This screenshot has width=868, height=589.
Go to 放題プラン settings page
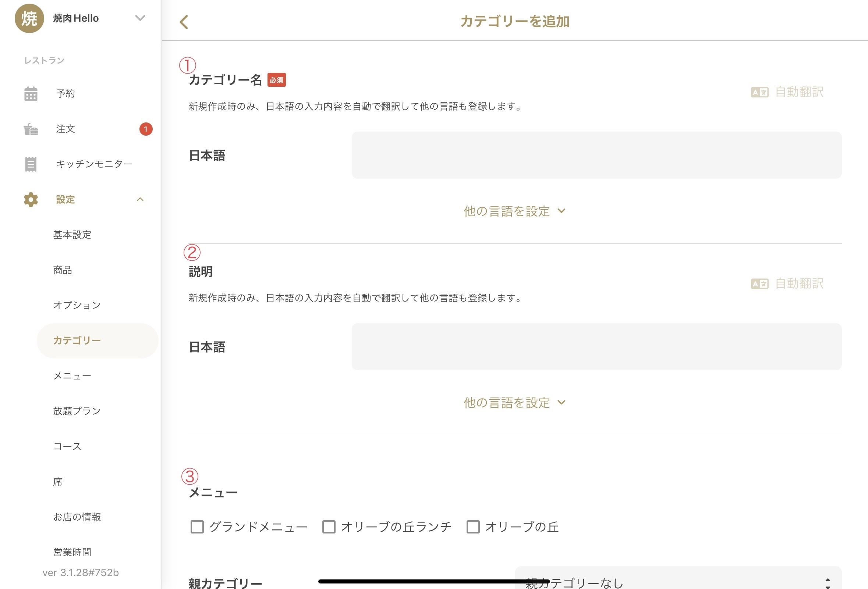(77, 411)
